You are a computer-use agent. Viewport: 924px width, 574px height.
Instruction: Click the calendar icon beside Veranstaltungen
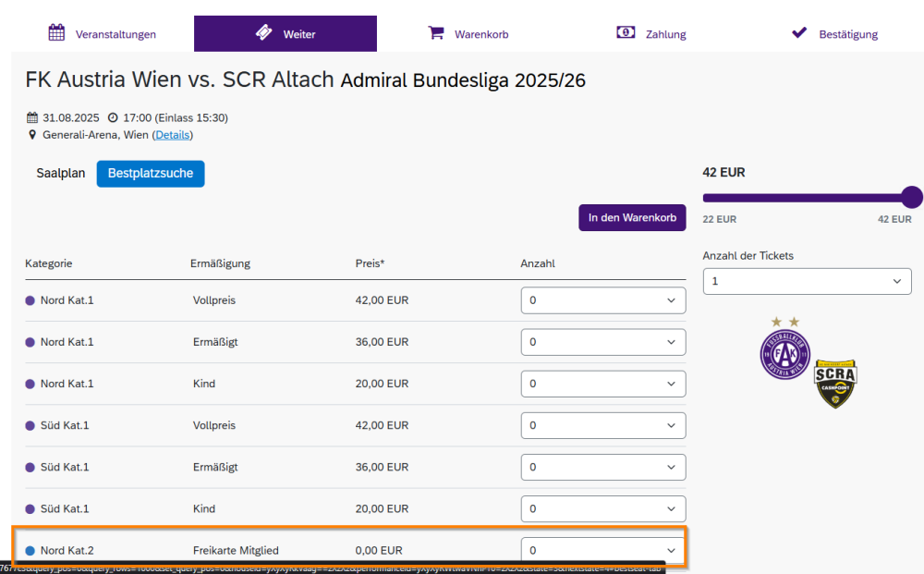[56, 33]
